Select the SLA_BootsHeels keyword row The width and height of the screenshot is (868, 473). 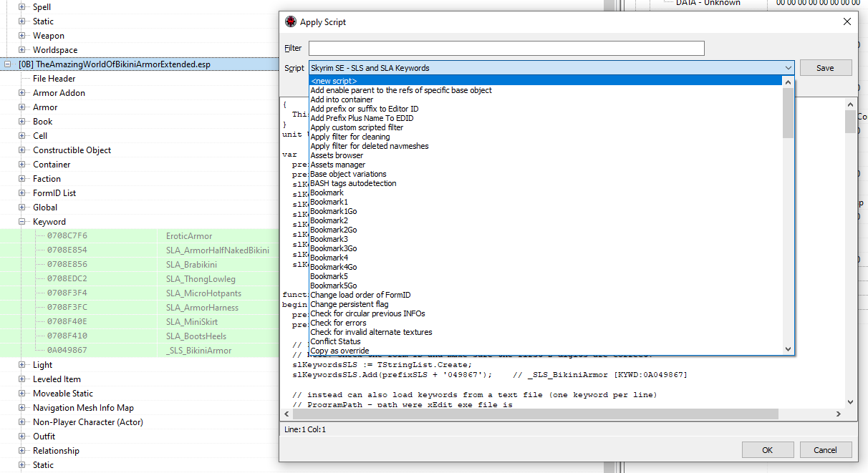pyautogui.click(x=140, y=336)
